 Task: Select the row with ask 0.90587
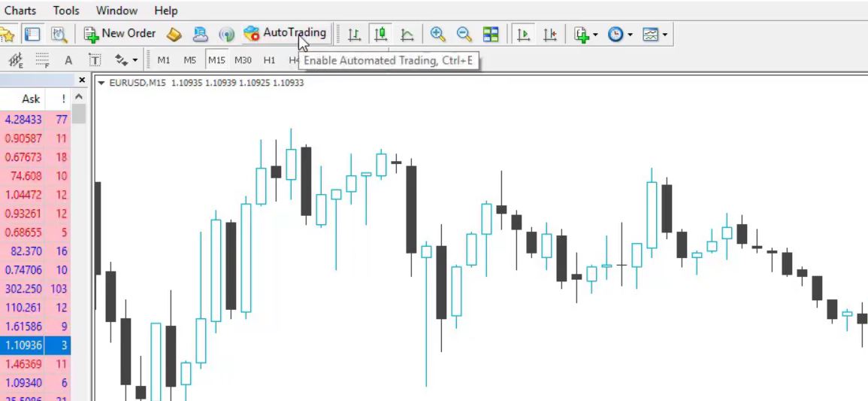click(x=35, y=138)
